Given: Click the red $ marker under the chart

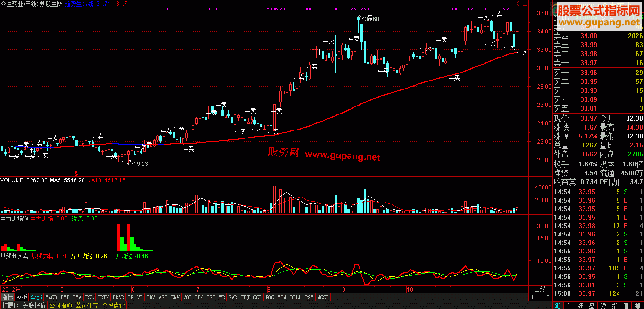Looking at the screenshot, I should (x=76, y=173).
